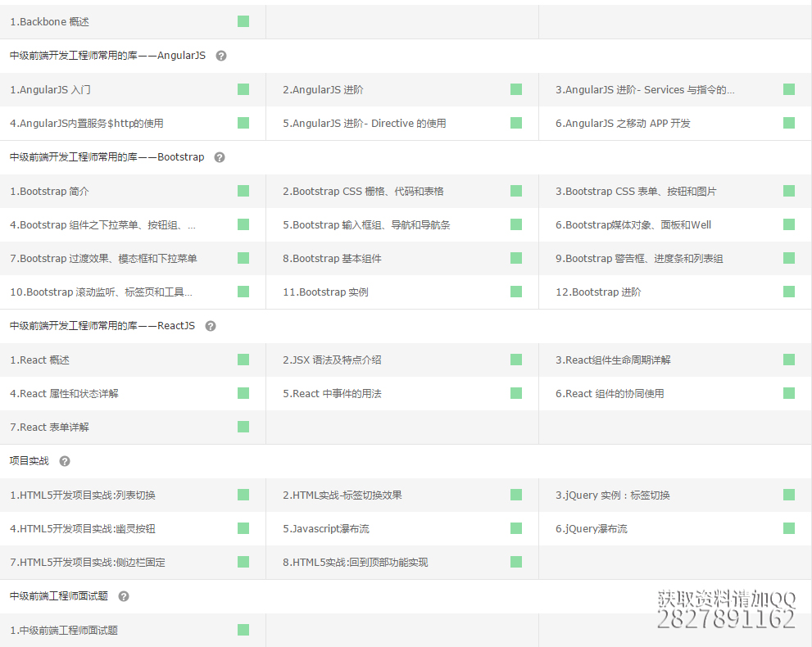Click green square for 8.Bootstrap 基本组件
The height and width of the screenshot is (647, 812).
pos(515,258)
